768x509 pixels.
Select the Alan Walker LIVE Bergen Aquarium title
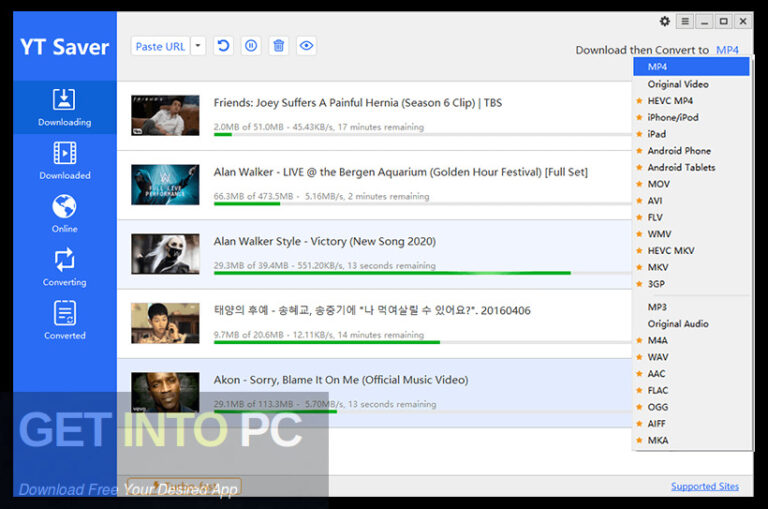pos(401,172)
